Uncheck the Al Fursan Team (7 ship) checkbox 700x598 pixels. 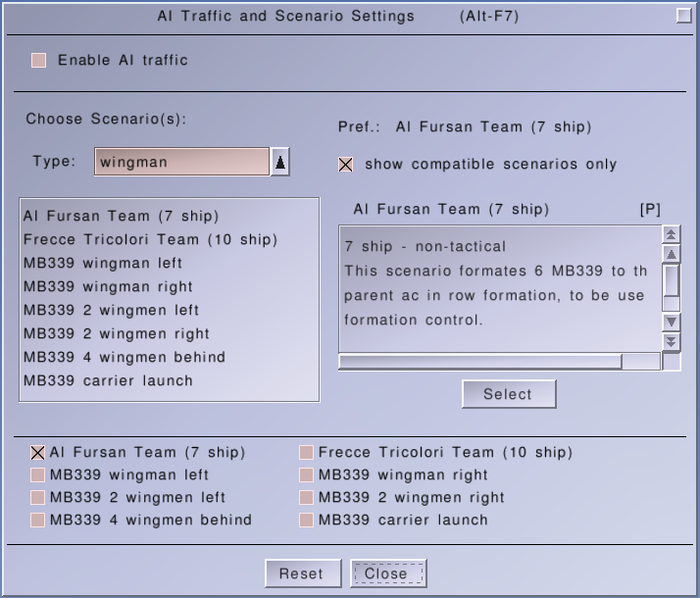point(38,453)
